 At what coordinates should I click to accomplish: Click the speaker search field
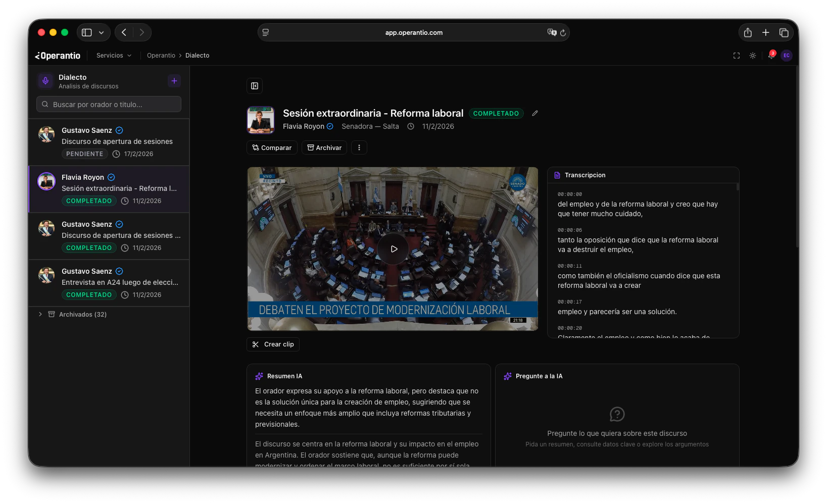click(x=108, y=104)
